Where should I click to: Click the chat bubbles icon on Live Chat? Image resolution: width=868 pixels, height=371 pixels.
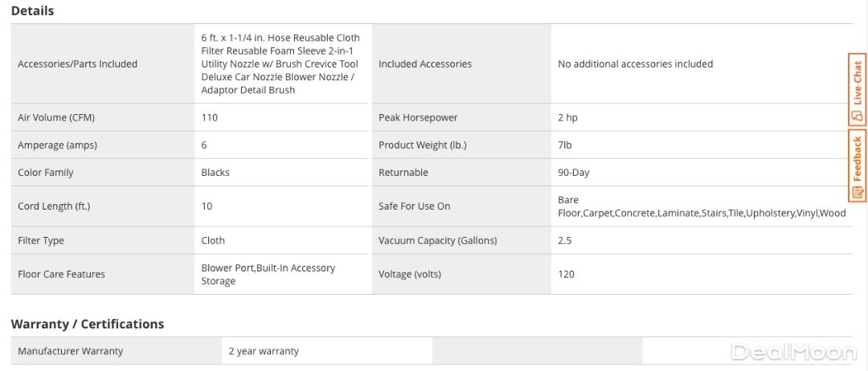point(858,116)
